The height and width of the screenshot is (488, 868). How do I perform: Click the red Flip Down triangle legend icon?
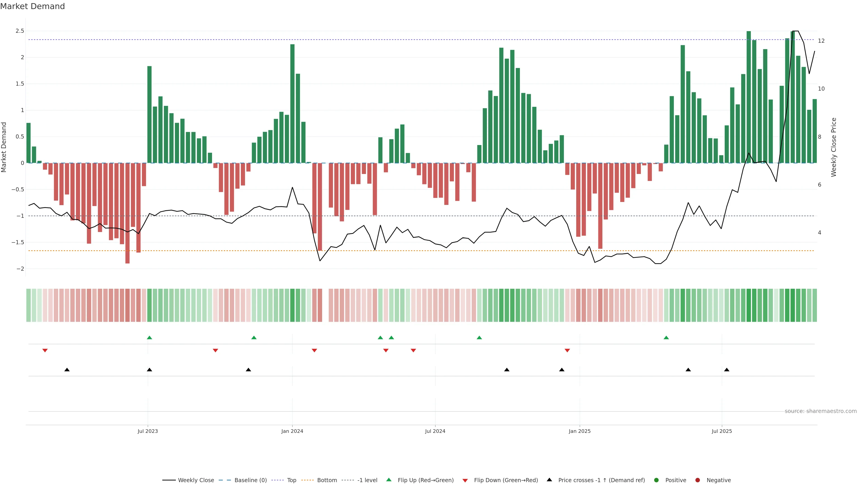point(465,481)
